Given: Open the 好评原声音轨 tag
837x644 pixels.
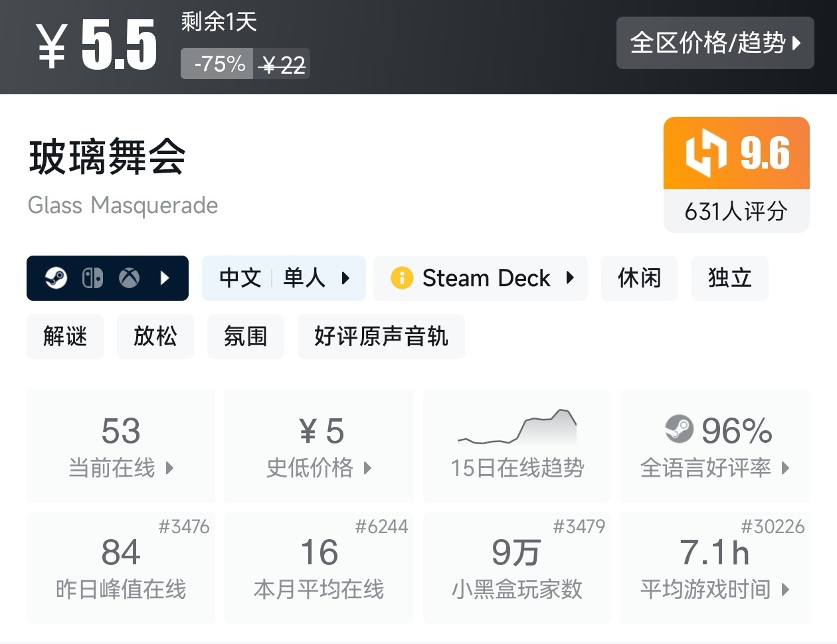Looking at the screenshot, I should 381,337.
